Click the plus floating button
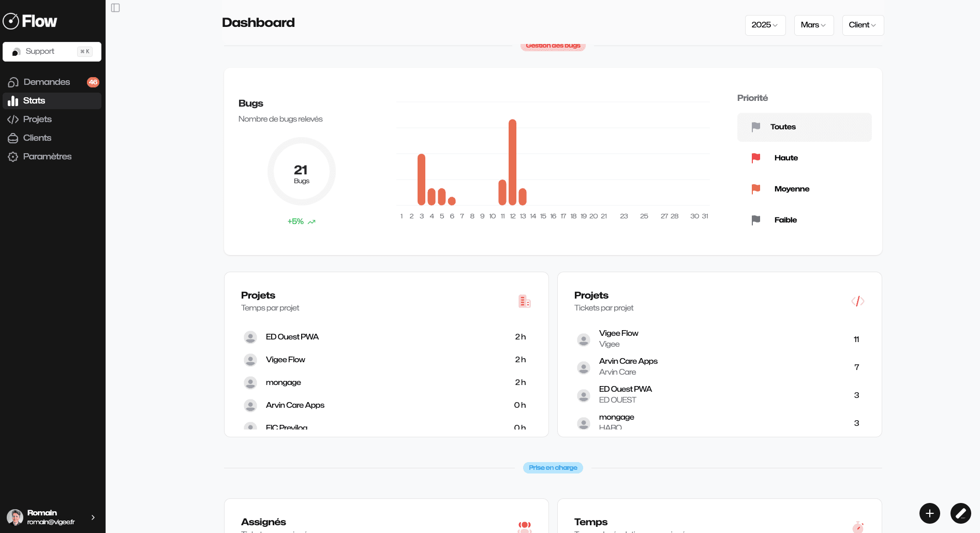 click(930, 513)
